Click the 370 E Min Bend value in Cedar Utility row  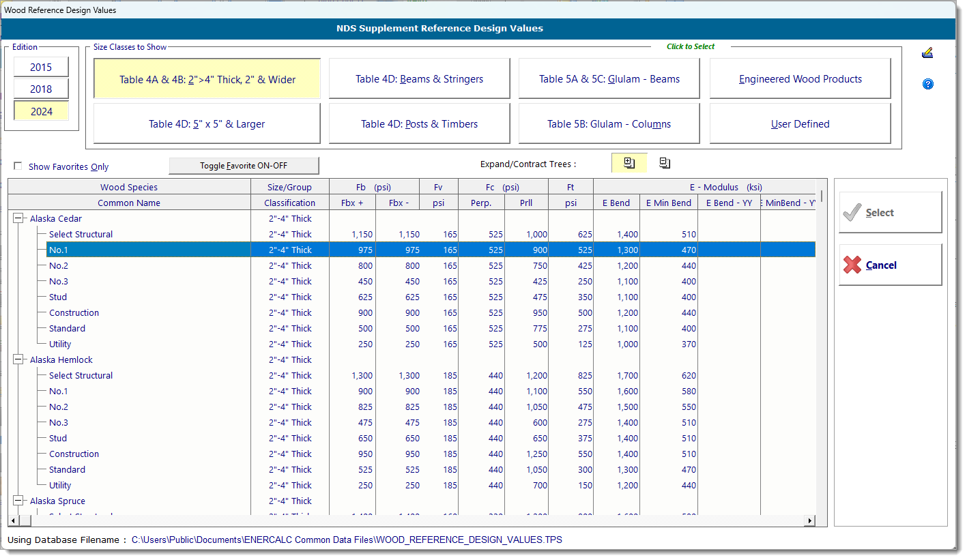689,344
